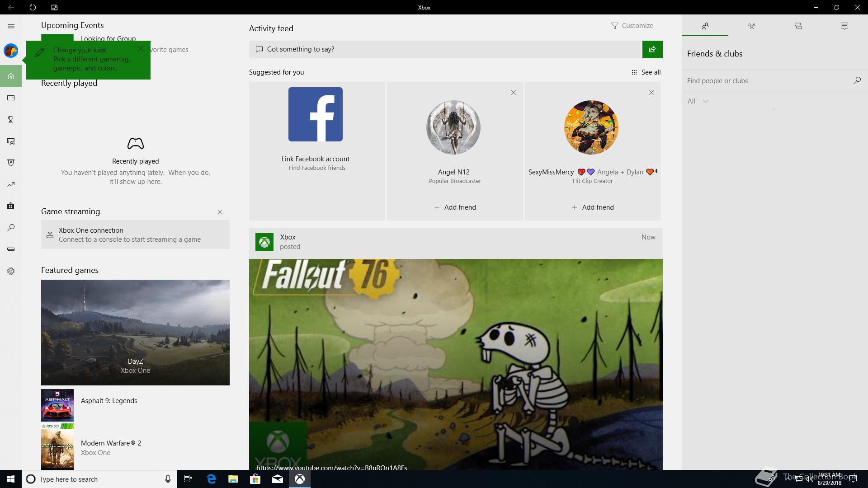
Task: Open Angel N12 profile picture
Action: point(453,127)
